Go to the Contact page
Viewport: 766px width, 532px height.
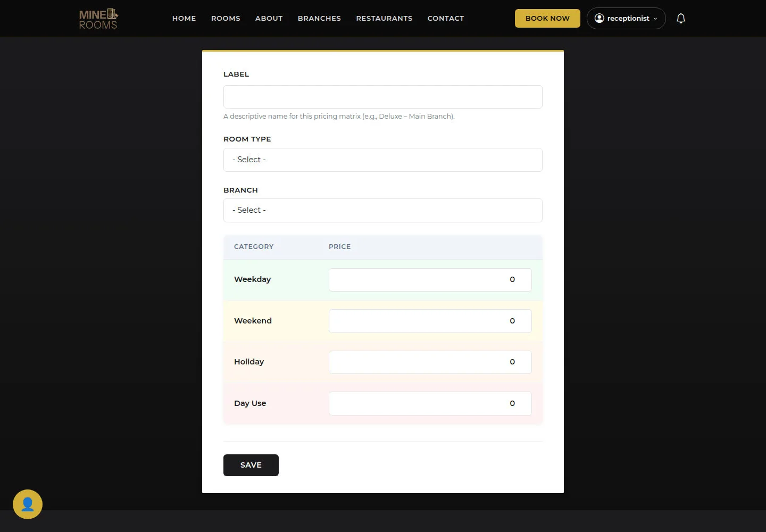(446, 18)
